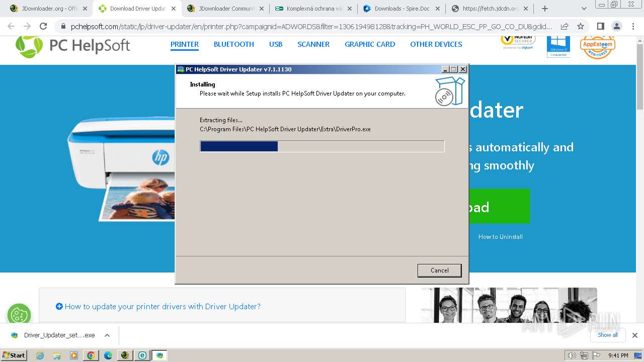Viewport: 644px width, 362px height.
Task: Select the USB navigation item
Action: point(276,44)
